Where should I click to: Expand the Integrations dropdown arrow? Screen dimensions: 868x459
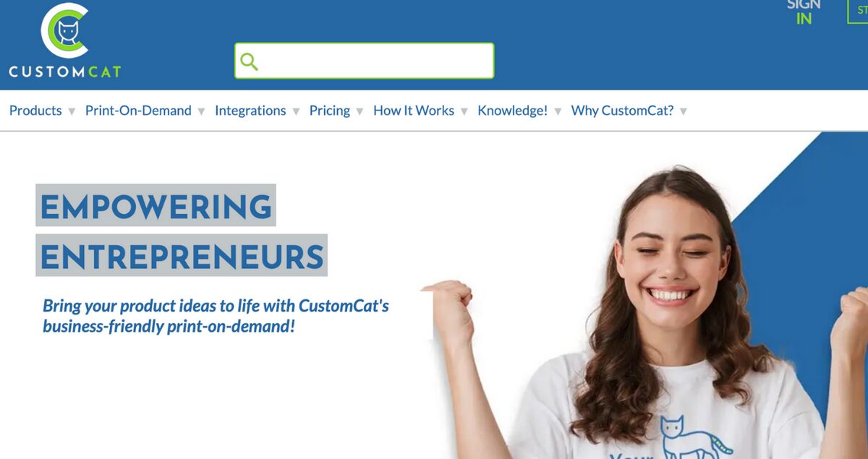pyautogui.click(x=296, y=111)
